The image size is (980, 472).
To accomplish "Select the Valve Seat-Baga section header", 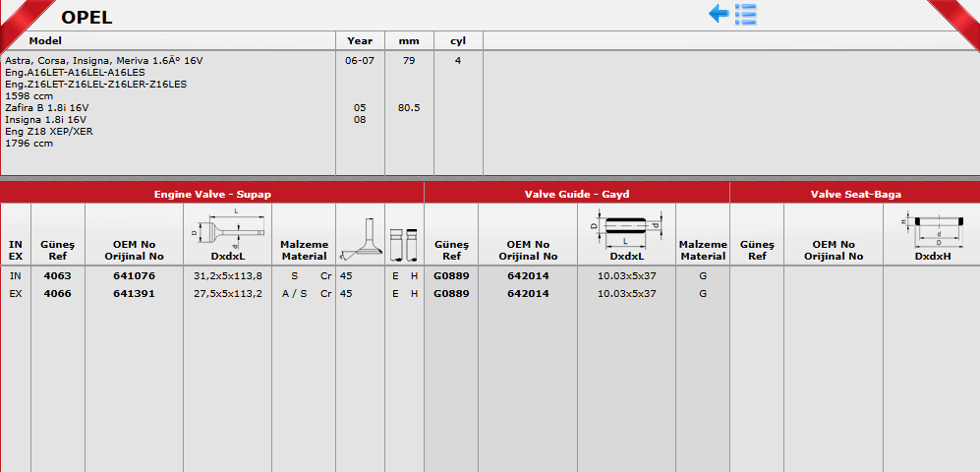I will [x=855, y=195].
